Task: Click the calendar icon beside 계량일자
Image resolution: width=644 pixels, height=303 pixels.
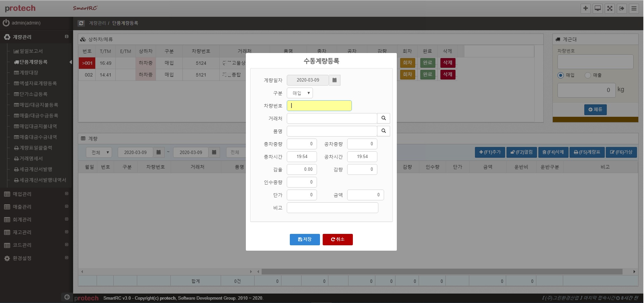Action: point(334,80)
